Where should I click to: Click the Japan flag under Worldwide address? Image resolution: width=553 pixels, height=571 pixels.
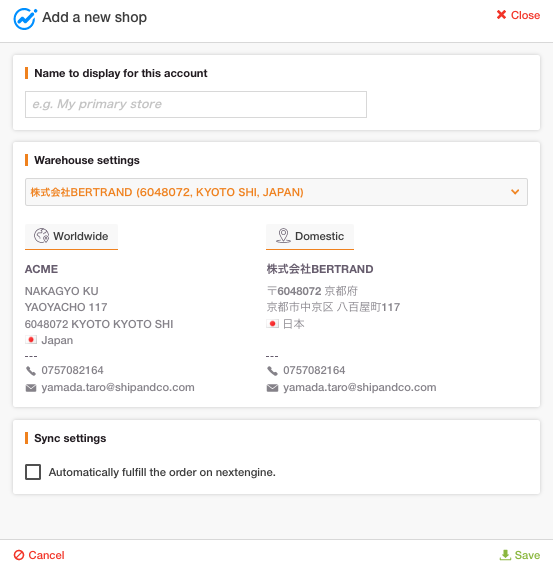click(31, 340)
